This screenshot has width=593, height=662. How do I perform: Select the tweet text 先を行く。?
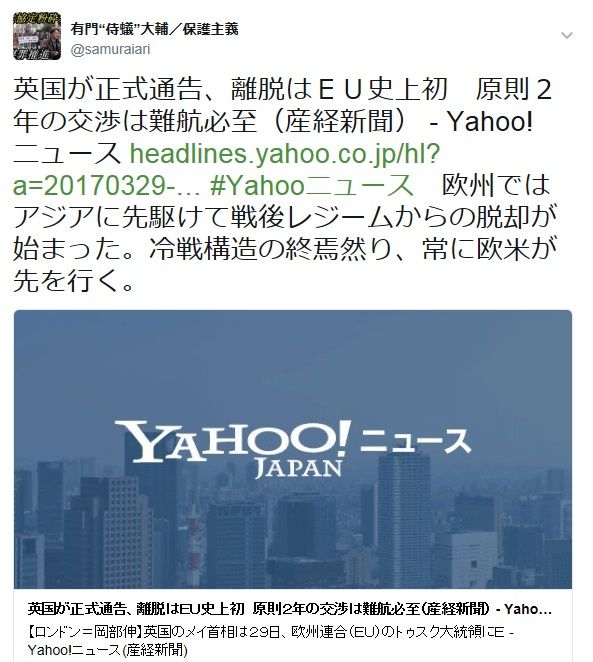74,281
